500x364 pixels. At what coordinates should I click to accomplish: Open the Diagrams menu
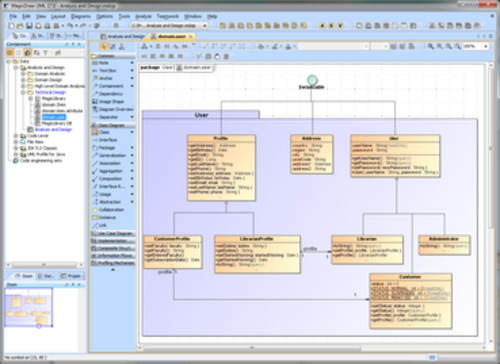click(x=81, y=16)
